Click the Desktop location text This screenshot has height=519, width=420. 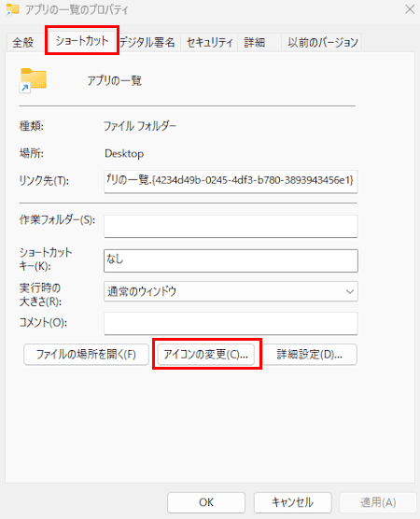[x=124, y=154]
